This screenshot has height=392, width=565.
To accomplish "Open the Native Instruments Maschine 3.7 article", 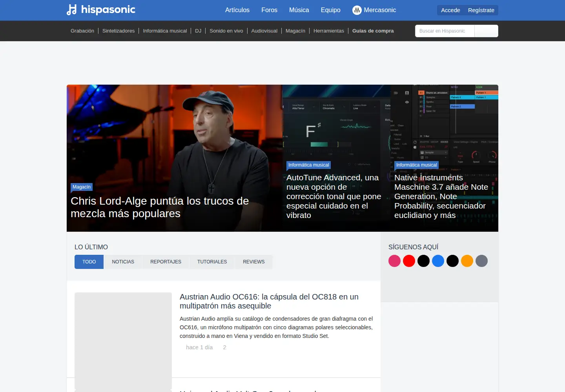I will point(441,196).
